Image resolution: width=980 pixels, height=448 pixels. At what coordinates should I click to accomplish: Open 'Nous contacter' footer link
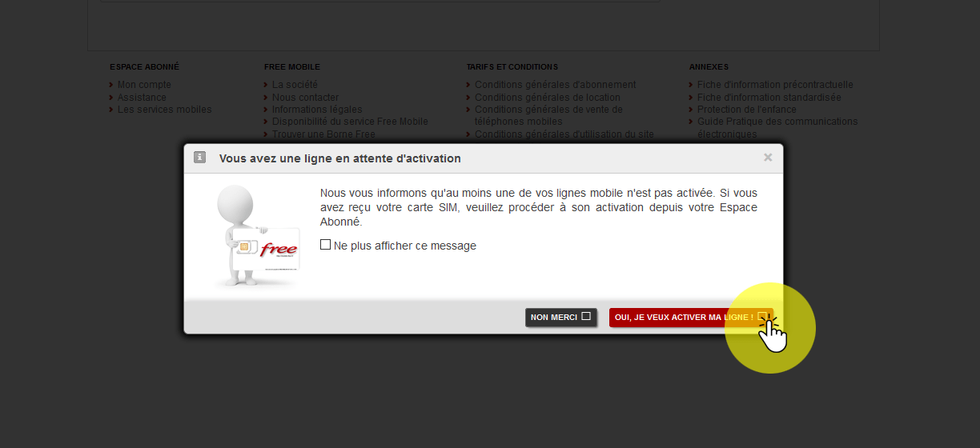tap(305, 98)
